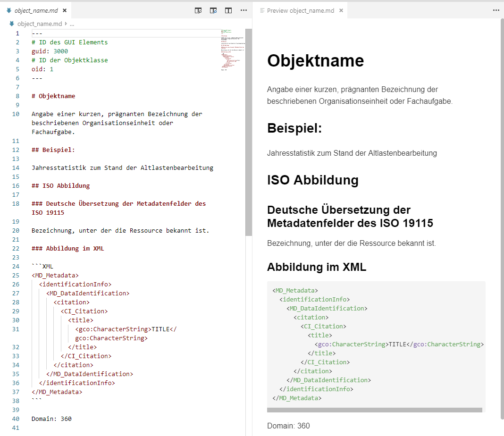The height and width of the screenshot is (436, 504).
Task: Click the blue Open Preview toolbar icon
Action: click(x=213, y=10)
